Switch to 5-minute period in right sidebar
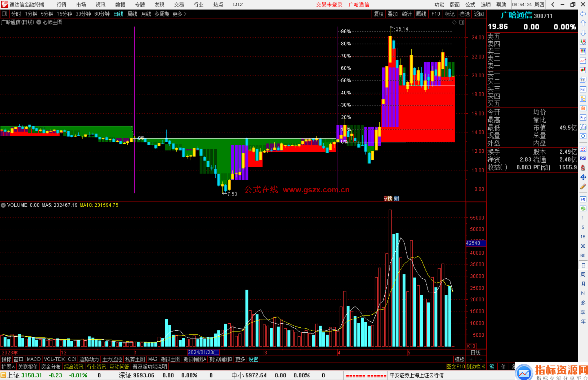 583,227
